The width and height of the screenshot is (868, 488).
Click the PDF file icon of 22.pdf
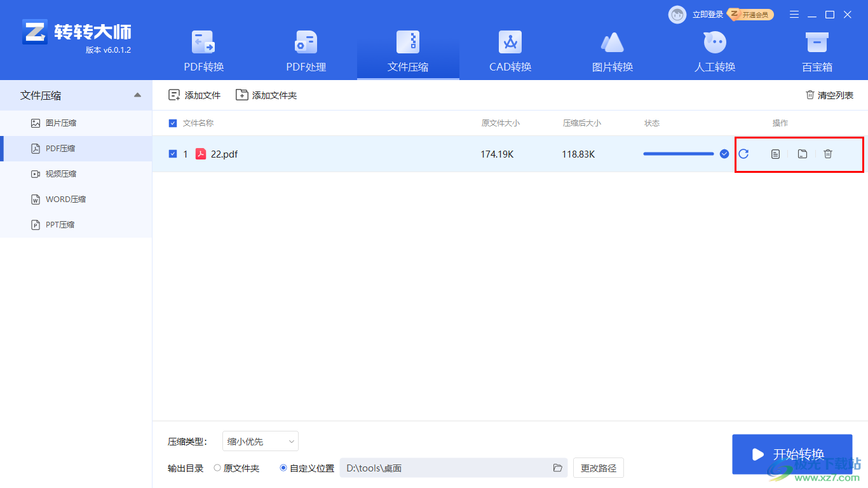(201, 154)
